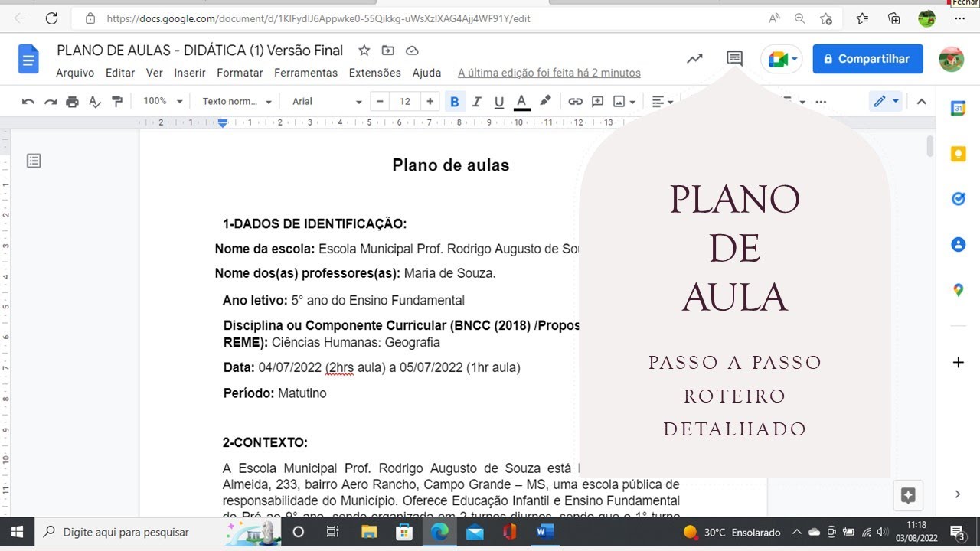The width and height of the screenshot is (980, 551).
Task: Open the Arquivo menu
Action: point(75,73)
